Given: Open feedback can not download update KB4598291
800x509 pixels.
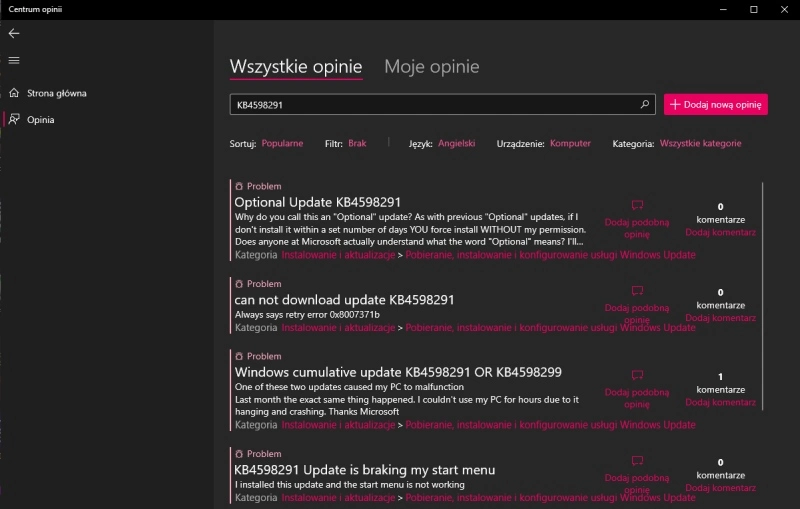Looking at the screenshot, I should (344, 300).
